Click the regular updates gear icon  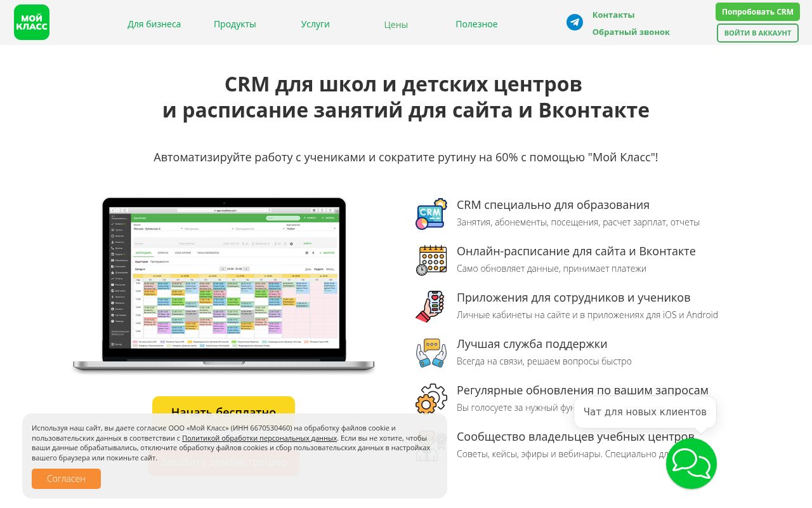coord(431,399)
